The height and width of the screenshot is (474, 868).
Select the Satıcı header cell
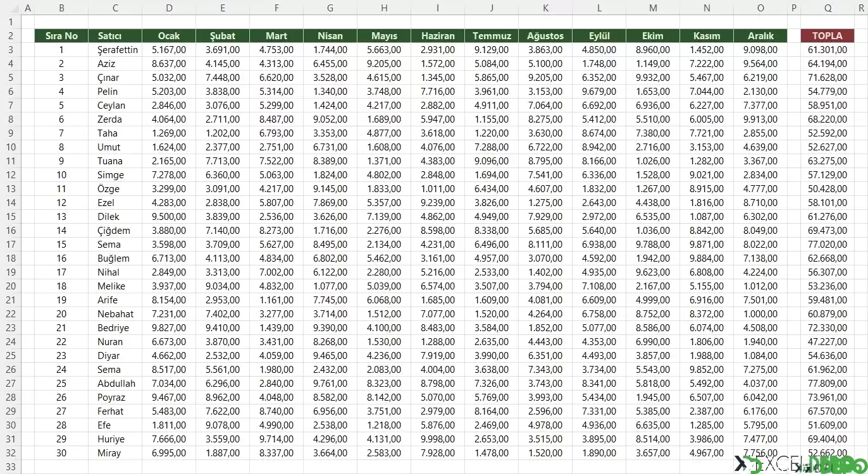(x=115, y=36)
